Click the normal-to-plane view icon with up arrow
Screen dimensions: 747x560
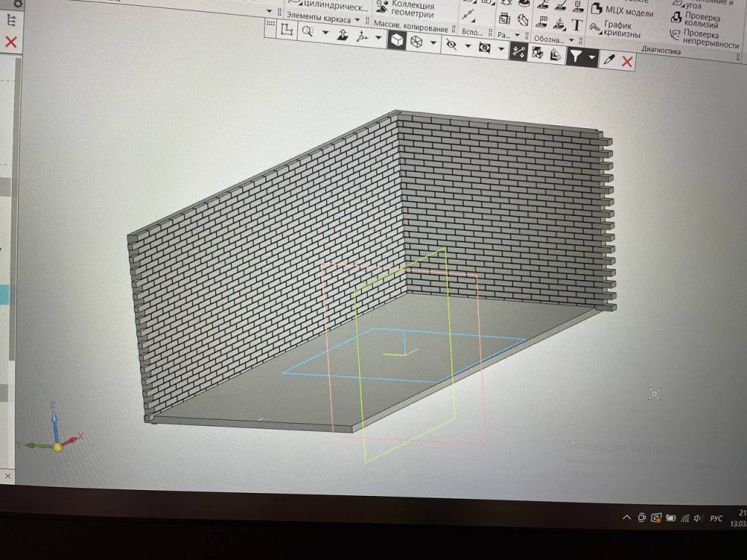(343, 35)
